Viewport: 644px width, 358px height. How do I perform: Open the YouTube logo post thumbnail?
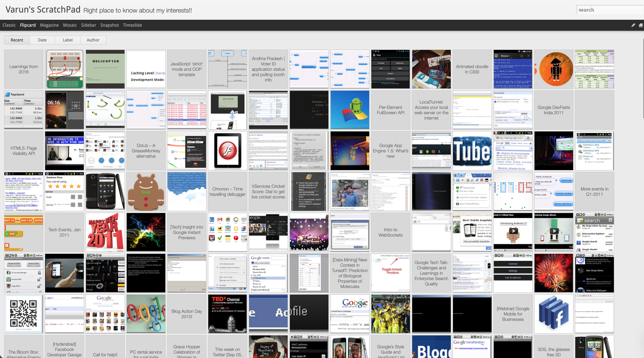pyautogui.click(x=472, y=151)
